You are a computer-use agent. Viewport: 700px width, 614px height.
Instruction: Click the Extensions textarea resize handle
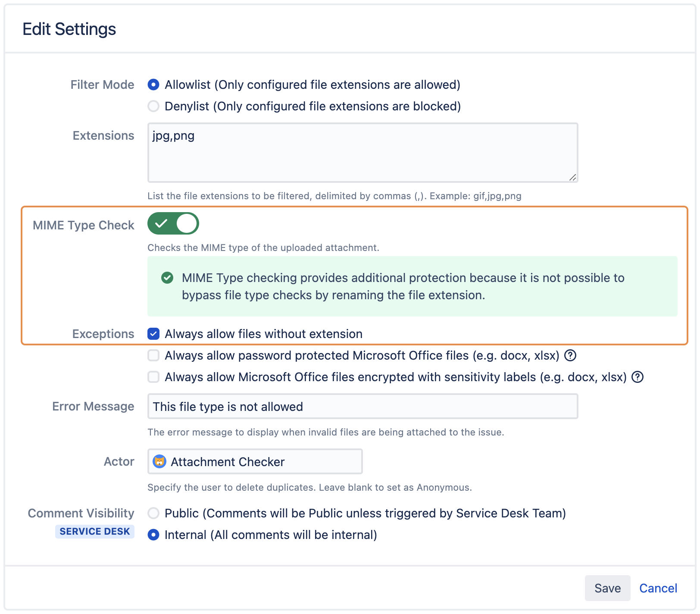click(x=573, y=177)
